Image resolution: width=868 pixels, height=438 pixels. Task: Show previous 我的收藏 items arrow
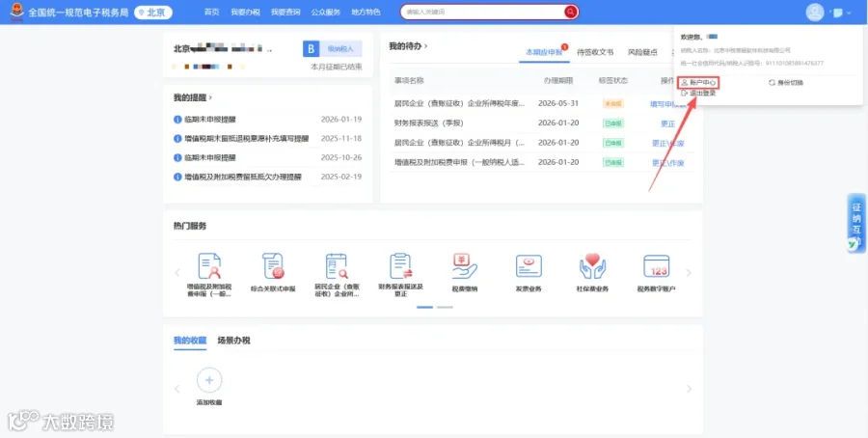[x=177, y=389]
